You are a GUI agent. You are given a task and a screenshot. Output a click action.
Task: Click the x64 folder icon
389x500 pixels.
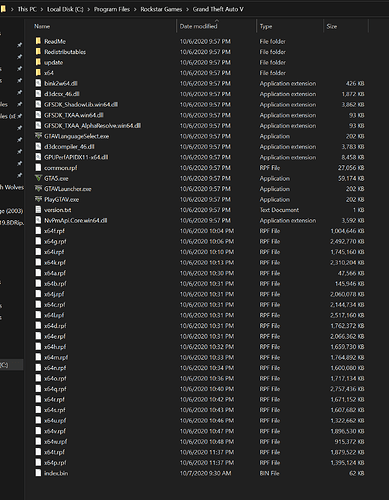coord(38,73)
